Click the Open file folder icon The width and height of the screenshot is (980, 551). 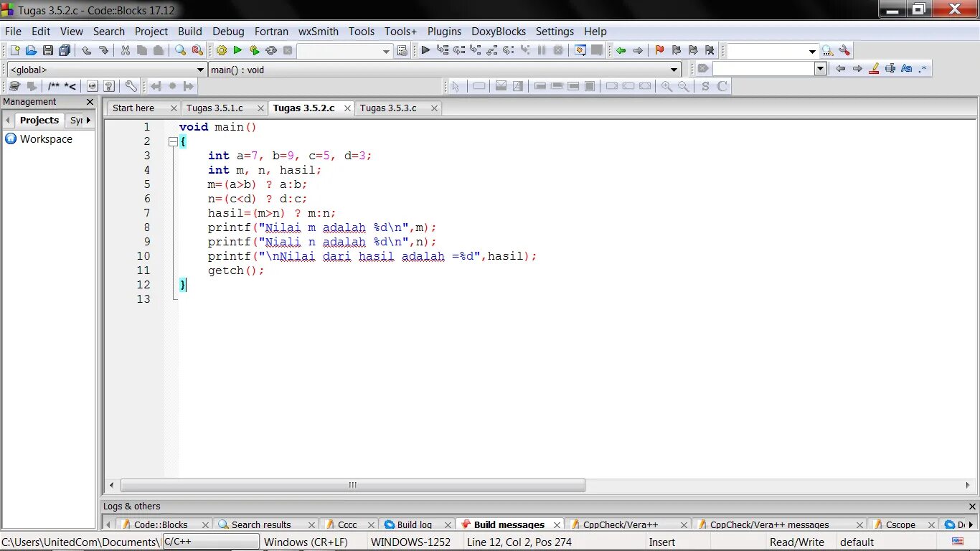(31, 50)
